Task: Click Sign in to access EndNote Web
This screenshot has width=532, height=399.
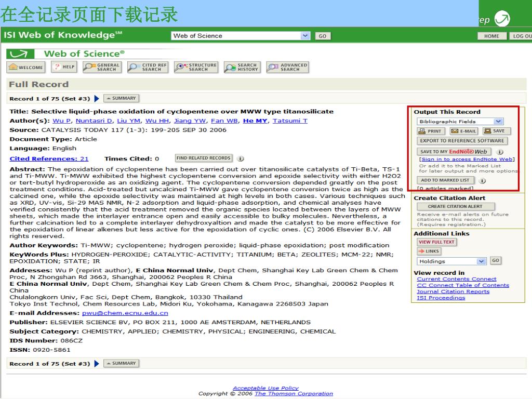Action: pyautogui.click(x=467, y=159)
